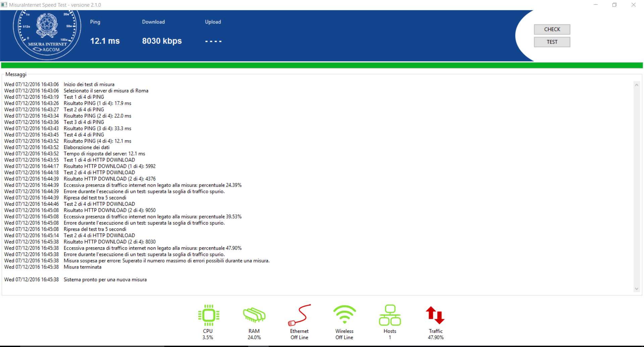
Task: Click the Hosts count value 1
Action: coord(390,337)
